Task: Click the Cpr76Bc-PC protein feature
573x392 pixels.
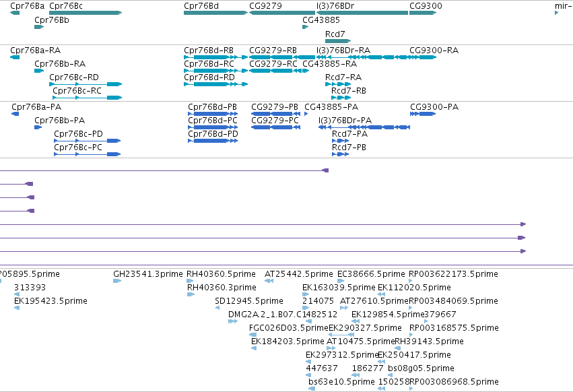Action: [x=88, y=154]
